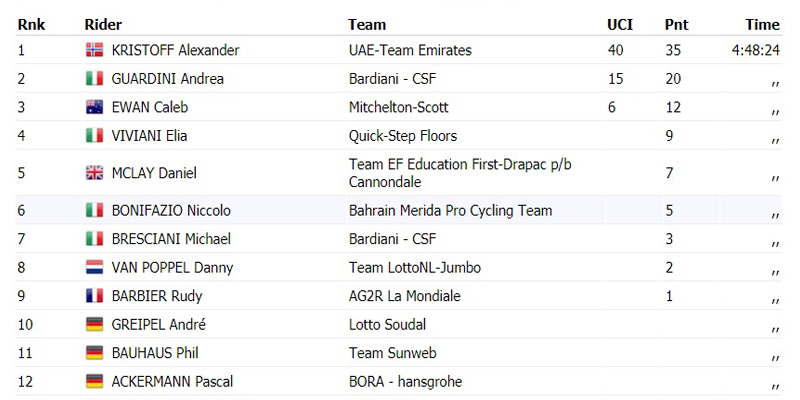The image size is (800, 400).
Task: Click the Rider column header
Action: [x=103, y=24]
